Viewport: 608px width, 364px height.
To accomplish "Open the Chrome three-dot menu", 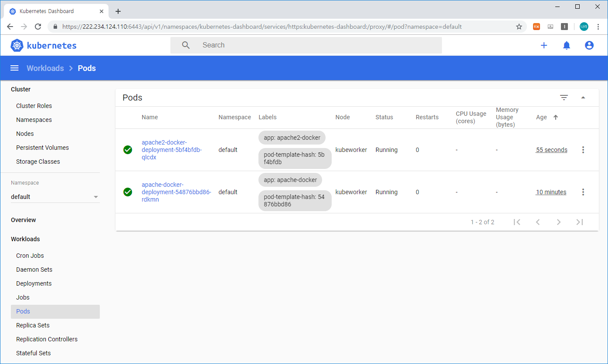I will point(598,27).
